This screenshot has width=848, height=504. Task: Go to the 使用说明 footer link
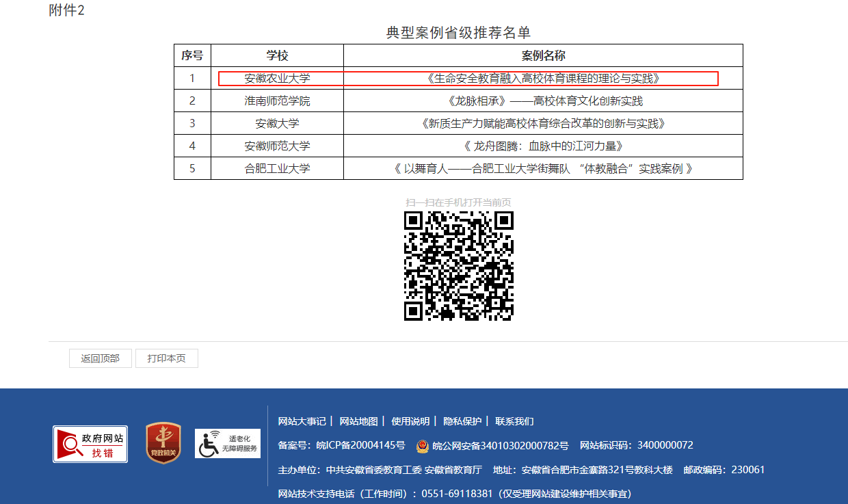410,421
